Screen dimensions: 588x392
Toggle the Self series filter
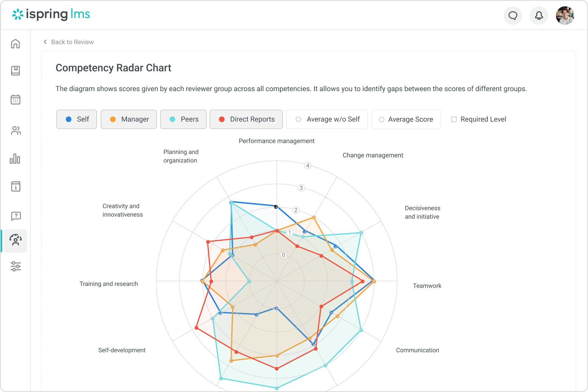77,119
